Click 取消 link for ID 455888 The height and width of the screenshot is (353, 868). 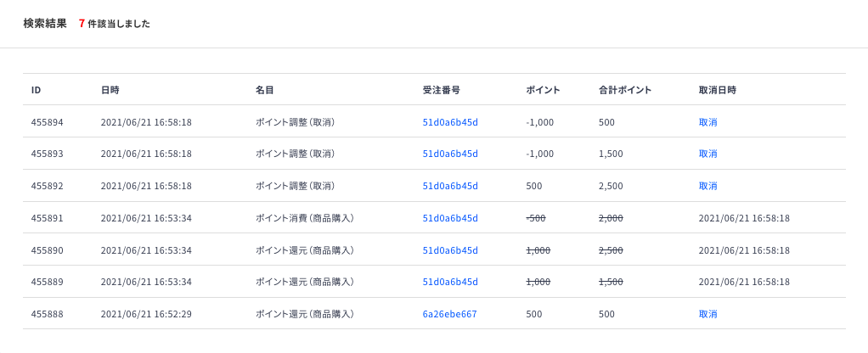coord(708,314)
